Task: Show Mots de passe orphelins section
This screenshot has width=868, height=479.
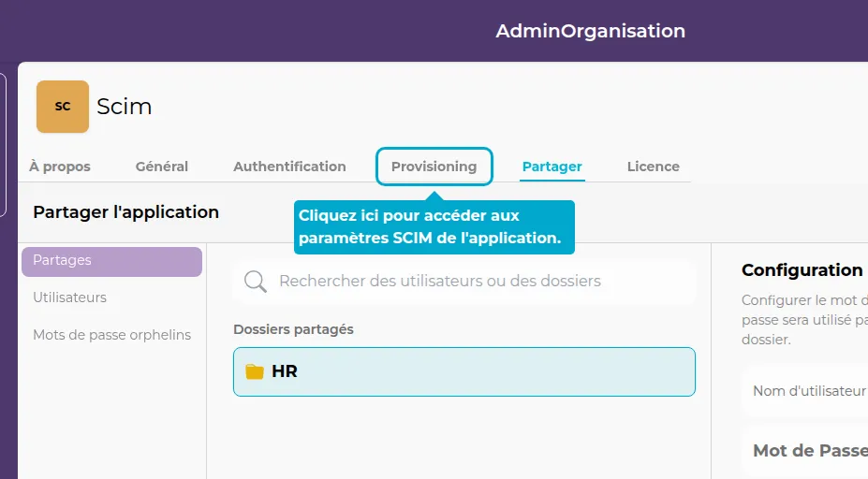Action: (111, 335)
